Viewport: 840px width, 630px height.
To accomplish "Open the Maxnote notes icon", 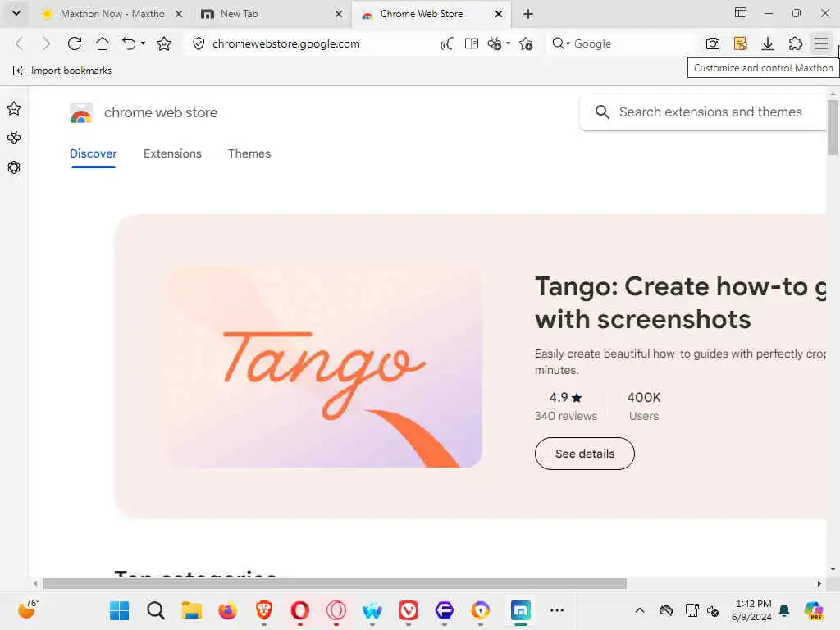I will pyautogui.click(x=741, y=43).
